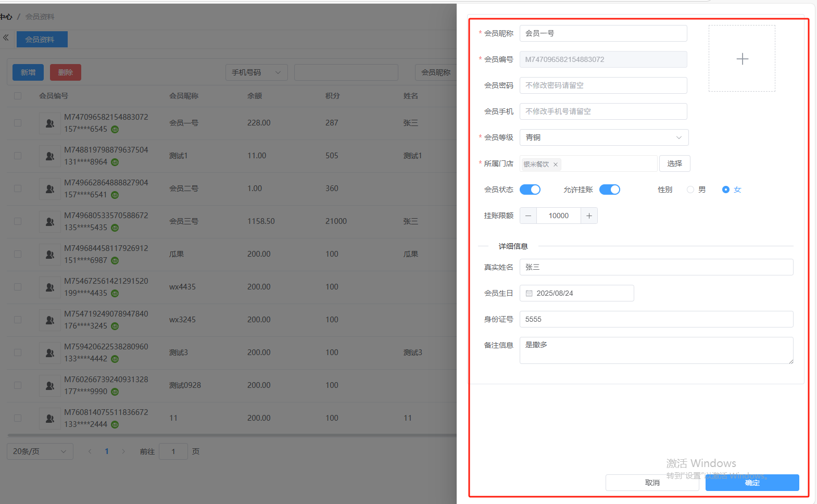Switch to the 会员资料 tab

point(42,40)
